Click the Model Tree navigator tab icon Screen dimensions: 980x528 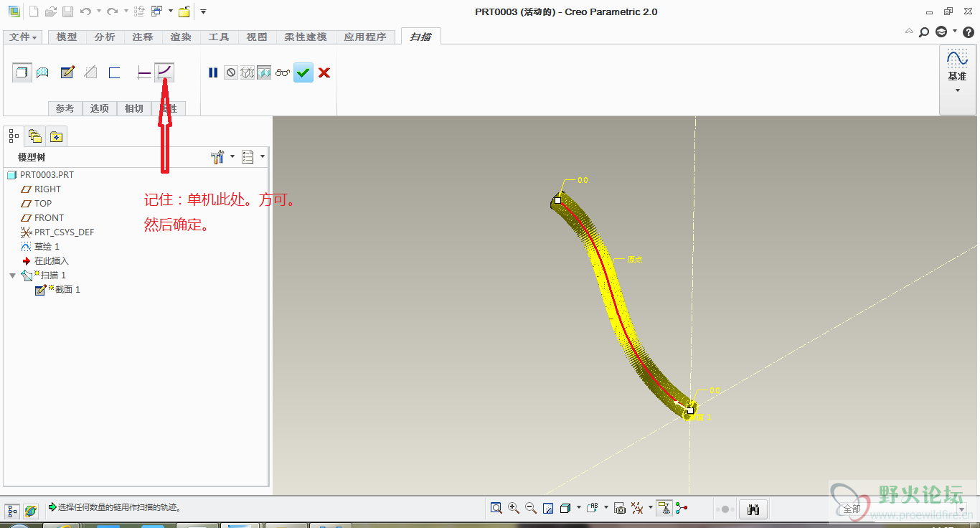tap(14, 135)
